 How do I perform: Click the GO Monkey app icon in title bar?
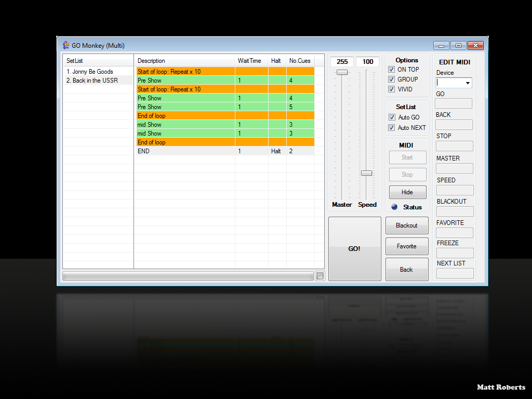(66, 45)
